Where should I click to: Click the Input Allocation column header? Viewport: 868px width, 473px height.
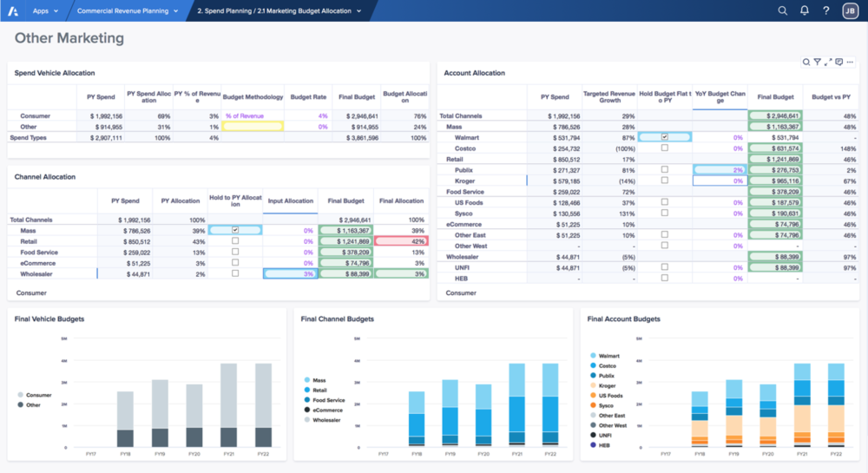point(290,200)
